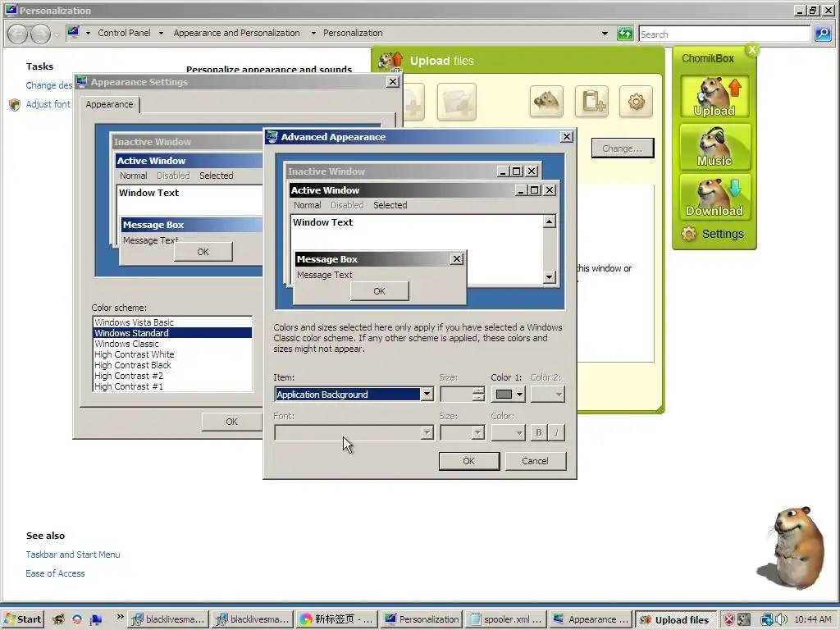Click the gear settings icon in Upload files toolbar
Screen dimensions: 840x630
pyautogui.click(x=636, y=101)
